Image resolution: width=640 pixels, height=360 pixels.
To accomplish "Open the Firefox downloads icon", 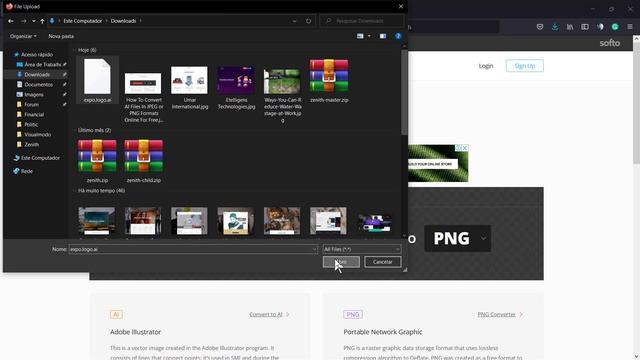I will 555,27.
